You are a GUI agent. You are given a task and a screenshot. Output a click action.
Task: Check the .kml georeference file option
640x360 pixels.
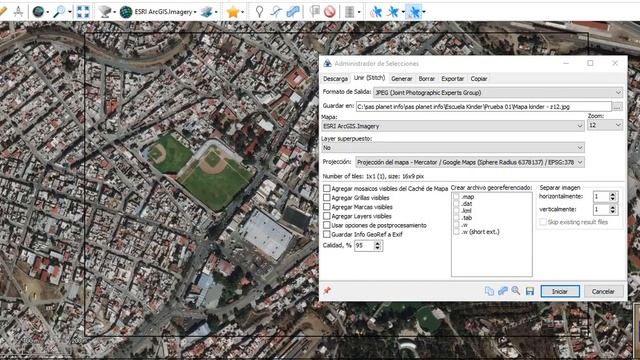click(x=456, y=211)
